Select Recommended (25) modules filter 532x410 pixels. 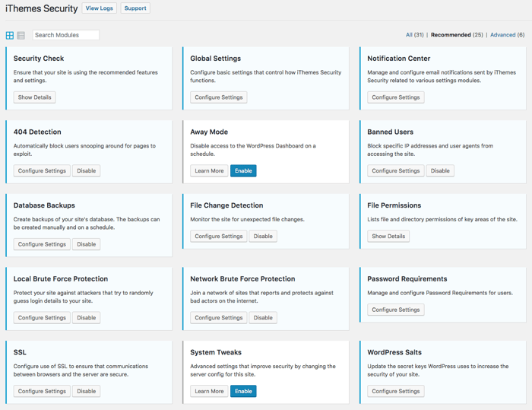tap(457, 35)
